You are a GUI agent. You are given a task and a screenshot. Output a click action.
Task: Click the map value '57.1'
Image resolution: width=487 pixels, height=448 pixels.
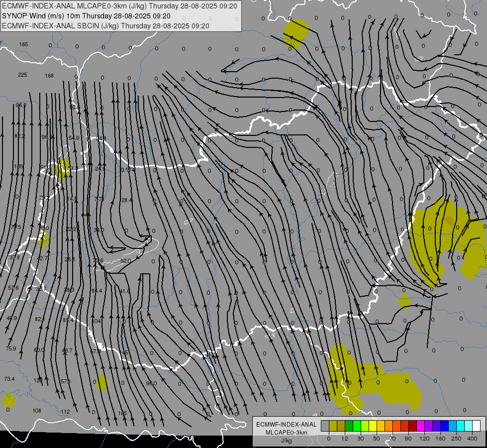pyautogui.click(x=66, y=381)
